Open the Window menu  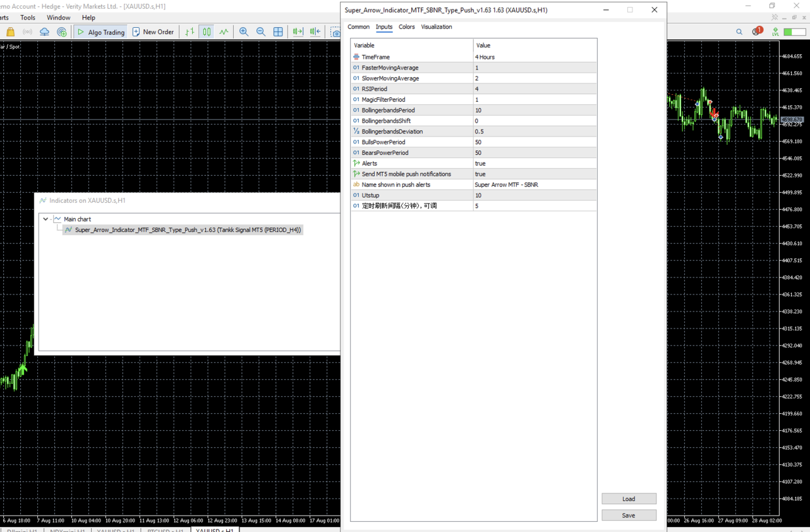click(x=59, y=18)
